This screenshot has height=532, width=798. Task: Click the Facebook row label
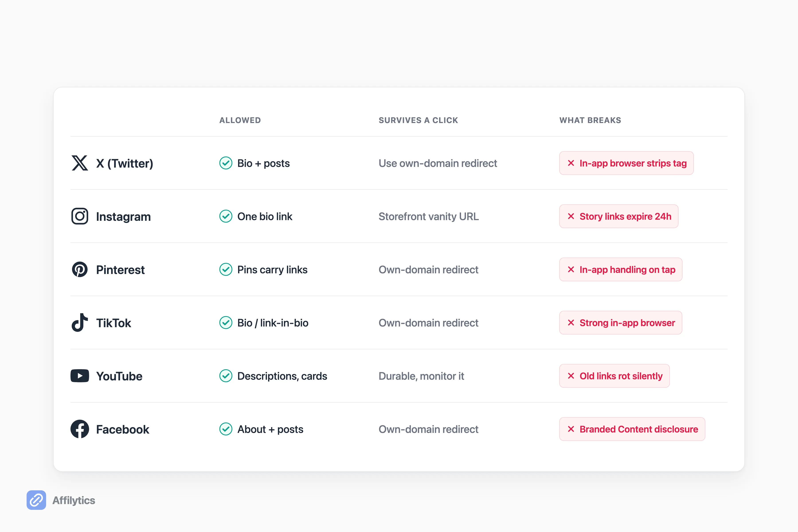click(x=123, y=430)
